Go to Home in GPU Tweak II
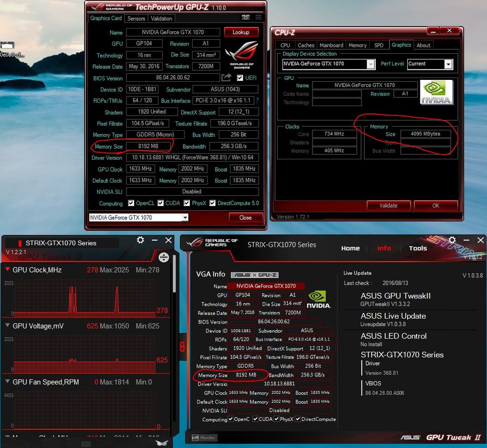The height and width of the screenshot is (448, 487). pyautogui.click(x=351, y=248)
